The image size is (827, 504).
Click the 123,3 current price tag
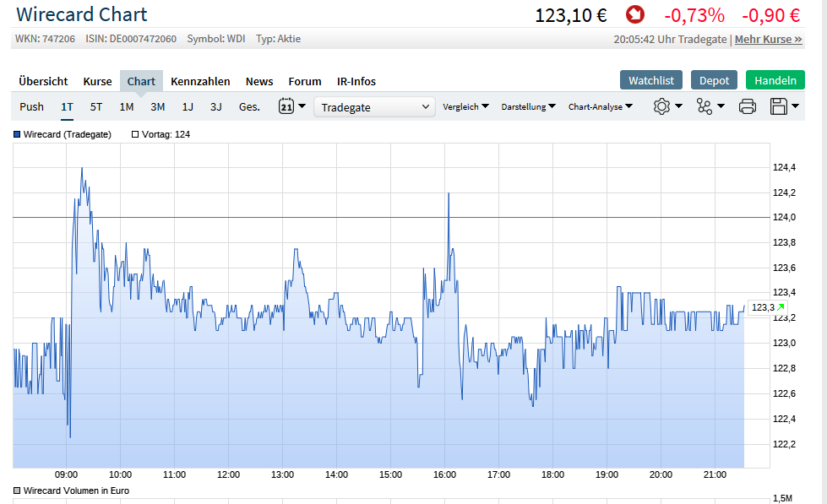(768, 307)
